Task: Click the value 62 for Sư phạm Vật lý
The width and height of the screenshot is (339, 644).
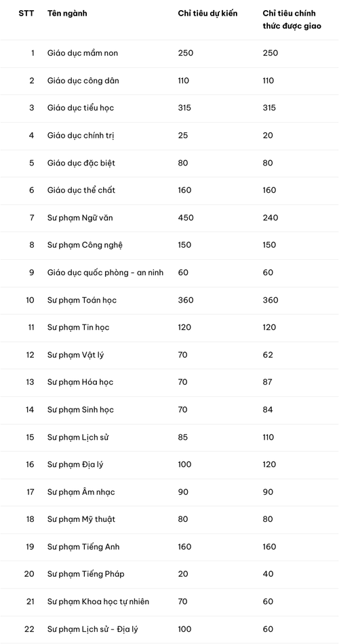Action: pos(268,355)
